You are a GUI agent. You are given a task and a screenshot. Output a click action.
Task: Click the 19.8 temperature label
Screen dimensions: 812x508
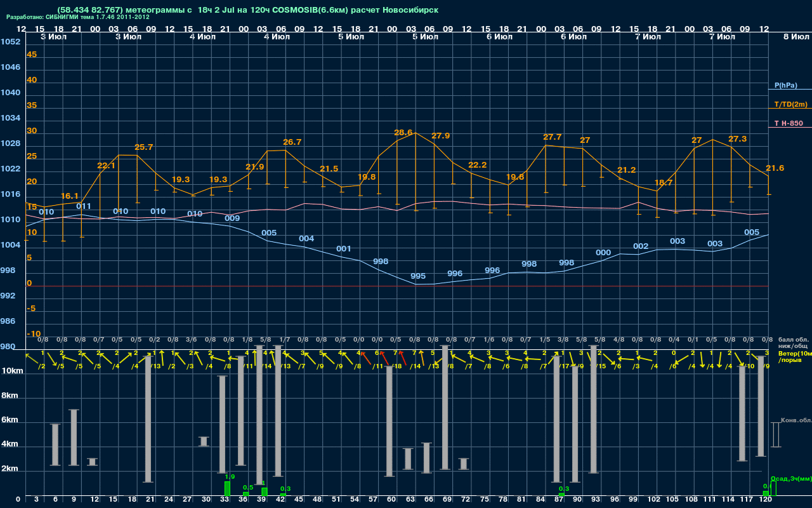click(x=367, y=177)
